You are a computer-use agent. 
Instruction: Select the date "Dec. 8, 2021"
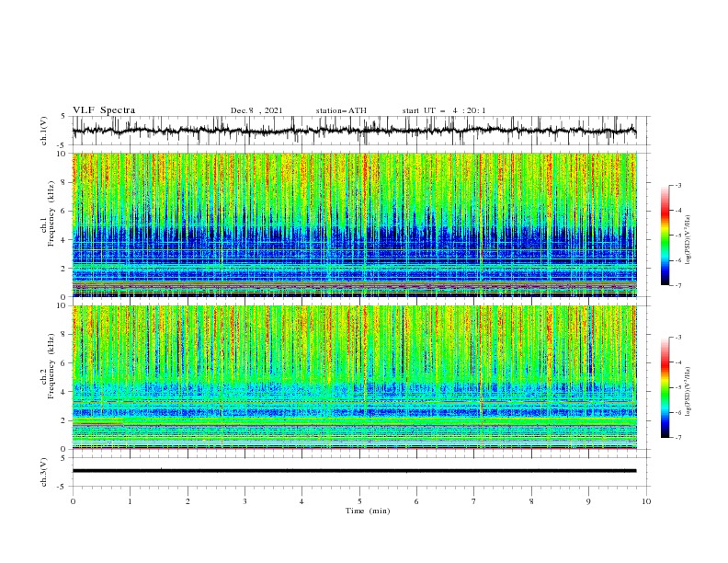click(x=256, y=110)
